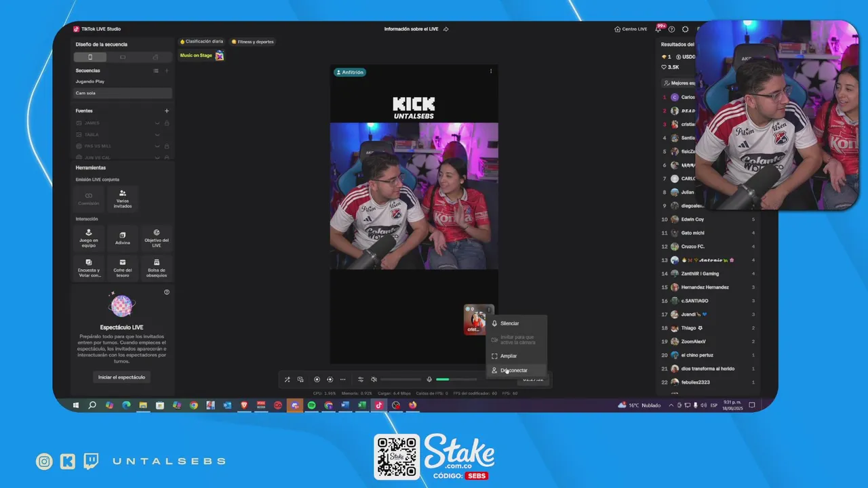Click Iniciar el espectáculo button
The height and width of the screenshot is (488, 868).
[x=121, y=377]
